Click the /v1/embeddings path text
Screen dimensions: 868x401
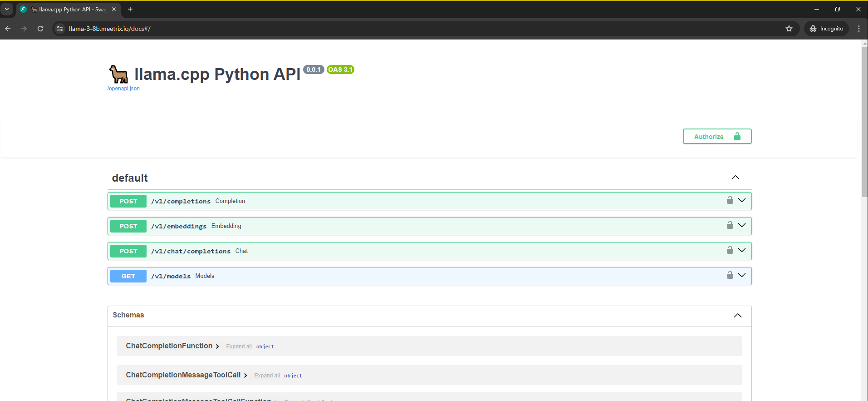pos(179,226)
